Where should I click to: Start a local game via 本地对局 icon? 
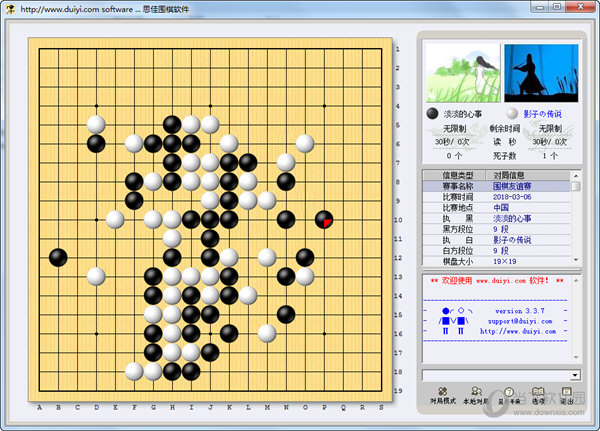click(476, 395)
